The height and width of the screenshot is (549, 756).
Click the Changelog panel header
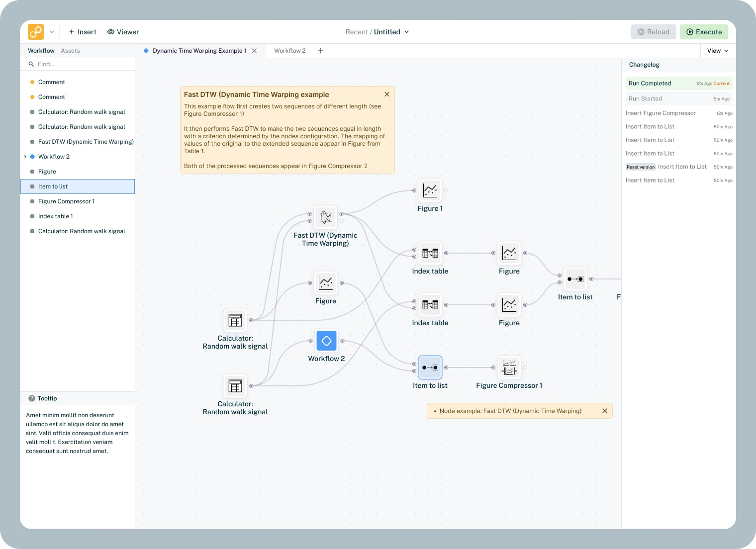pyautogui.click(x=679, y=65)
